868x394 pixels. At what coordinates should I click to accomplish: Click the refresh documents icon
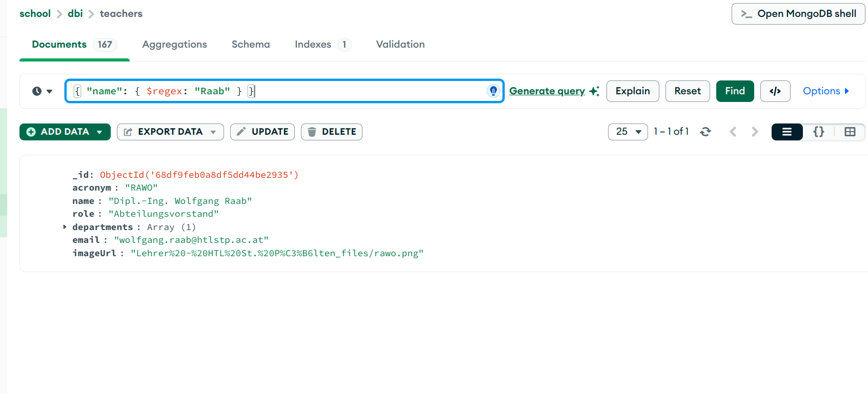click(x=705, y=132)
